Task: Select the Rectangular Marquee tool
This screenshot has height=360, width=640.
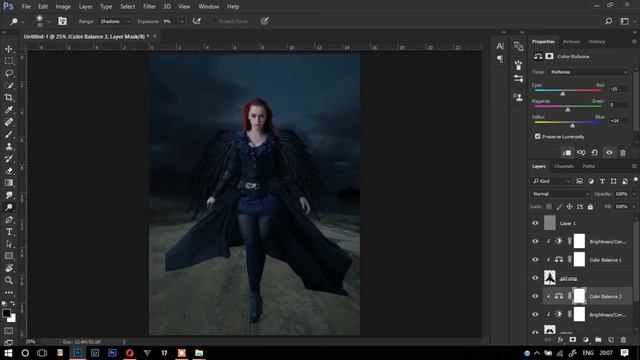Action: tap(9, 61)
